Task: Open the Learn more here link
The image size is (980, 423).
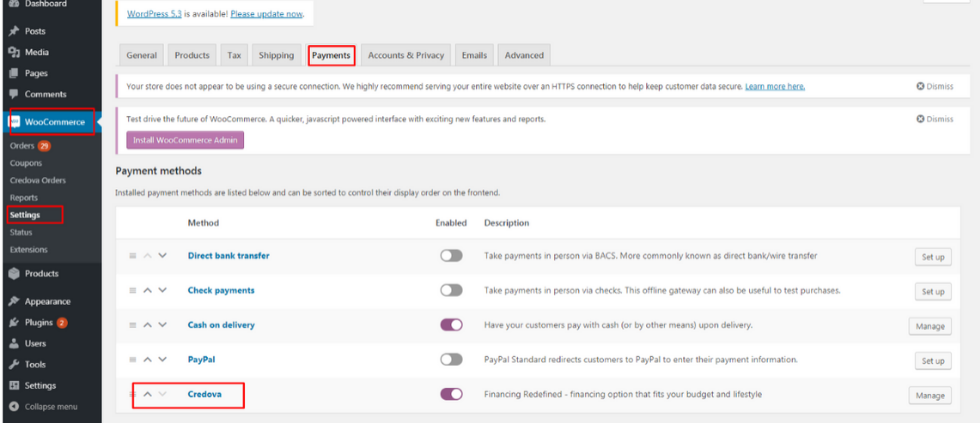Action: coord(775,86)
